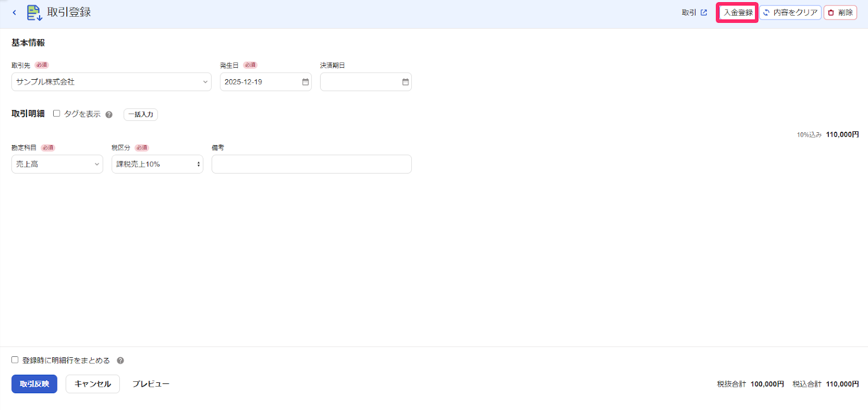This screenshot has height=410, width=868.
Task: Click help icon beside タグを表示
Action: point(109,114)
